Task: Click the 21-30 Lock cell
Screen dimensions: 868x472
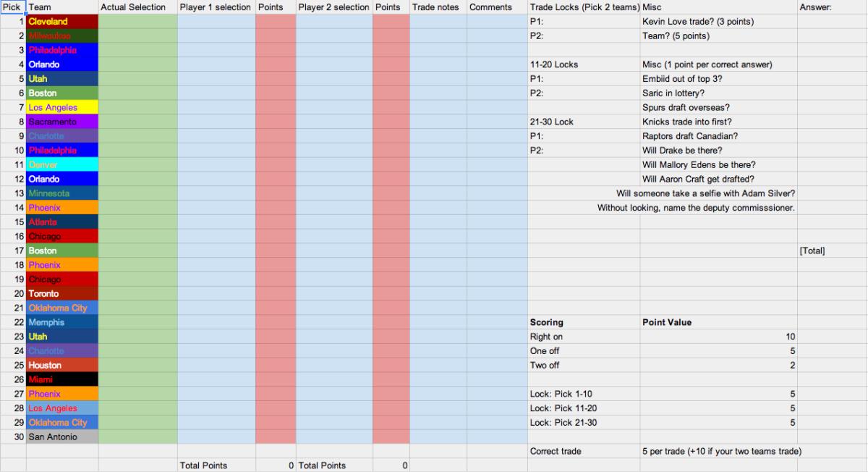Action: coord(583,122)
